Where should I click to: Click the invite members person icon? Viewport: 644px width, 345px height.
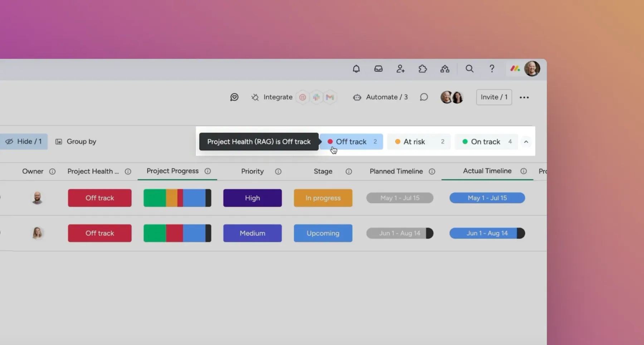(x=400, y=69)
